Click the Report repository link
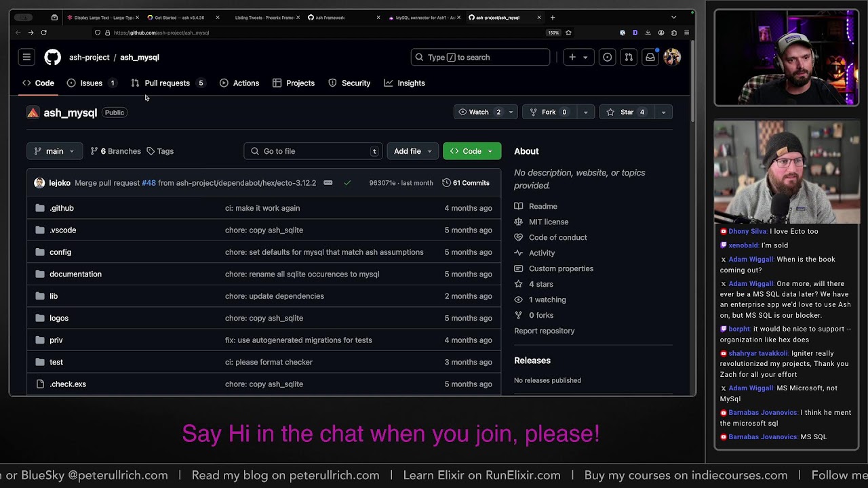This screenshot has width=868, height=488. click(x=545, y=331)
